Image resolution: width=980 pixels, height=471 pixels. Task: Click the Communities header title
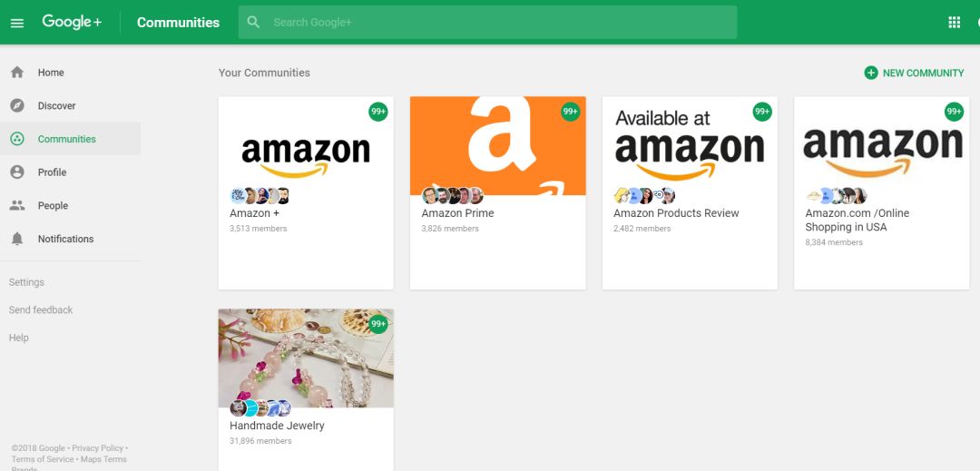tap(178, 23)
